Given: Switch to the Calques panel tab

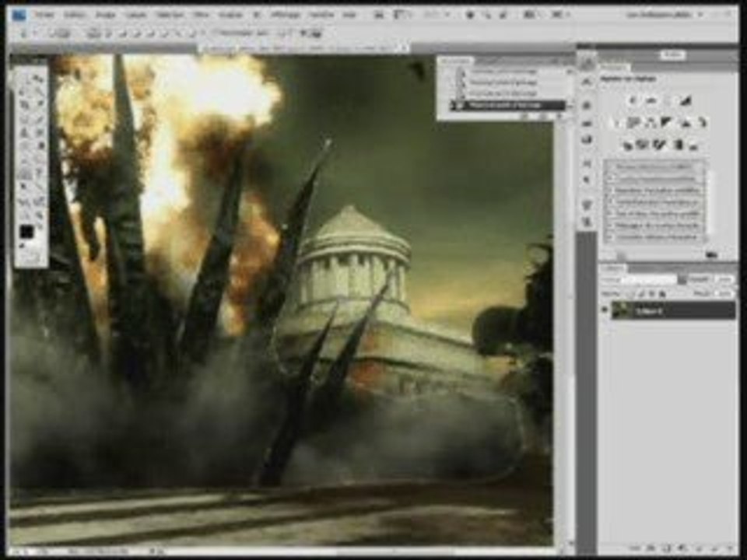Looking at the screenshot, I should pyautogui.click(x=612, y=269).
